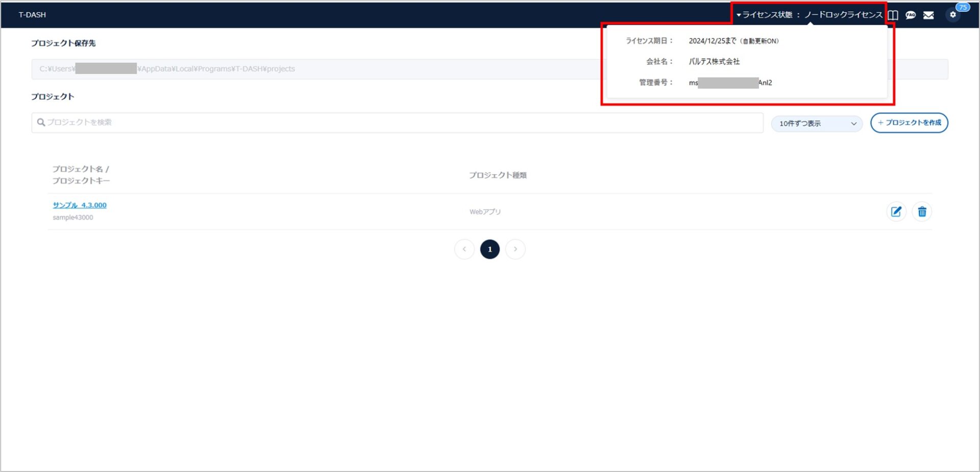Focus the プロジェクトを検索 search field

[398, 123]
